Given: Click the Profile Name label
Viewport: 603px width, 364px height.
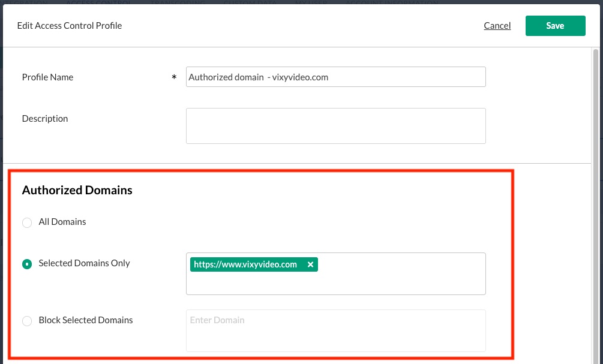Looking at the screenshot, I should click(47, 77).
